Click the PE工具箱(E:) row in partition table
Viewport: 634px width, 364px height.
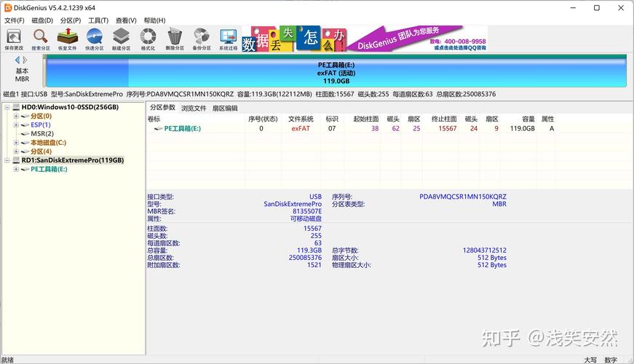point(351,129)
